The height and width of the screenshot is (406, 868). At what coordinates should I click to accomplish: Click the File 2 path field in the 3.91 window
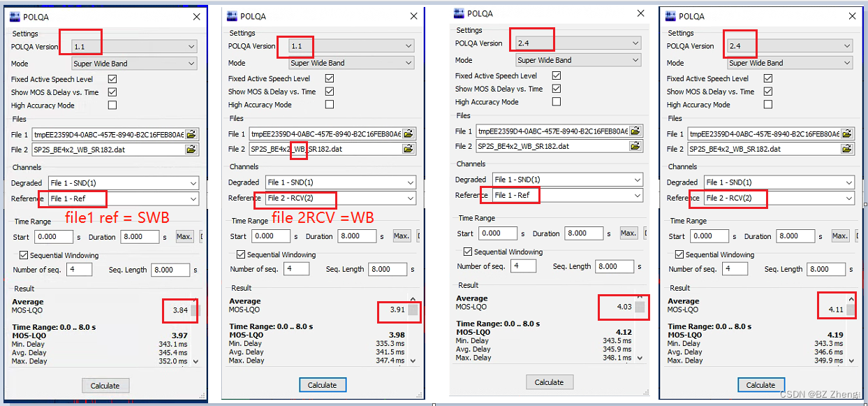pyautogui.click(x=325, y=149)
